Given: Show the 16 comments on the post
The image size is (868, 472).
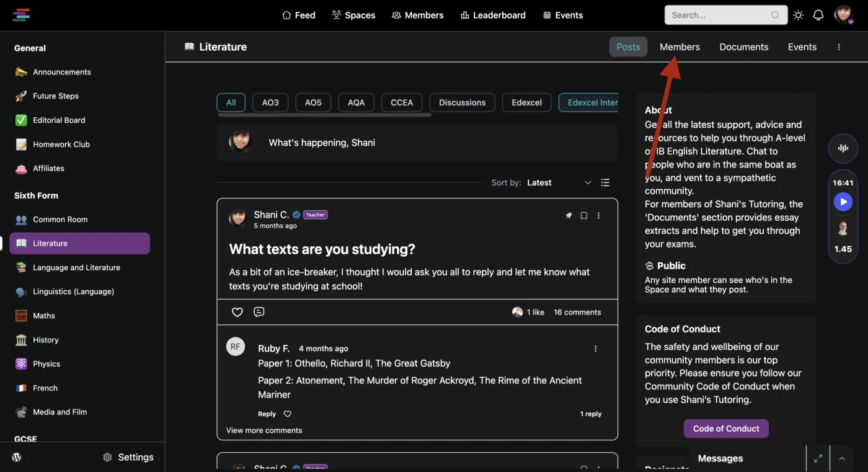Looking at the screenshot, I should coord(577,313).
